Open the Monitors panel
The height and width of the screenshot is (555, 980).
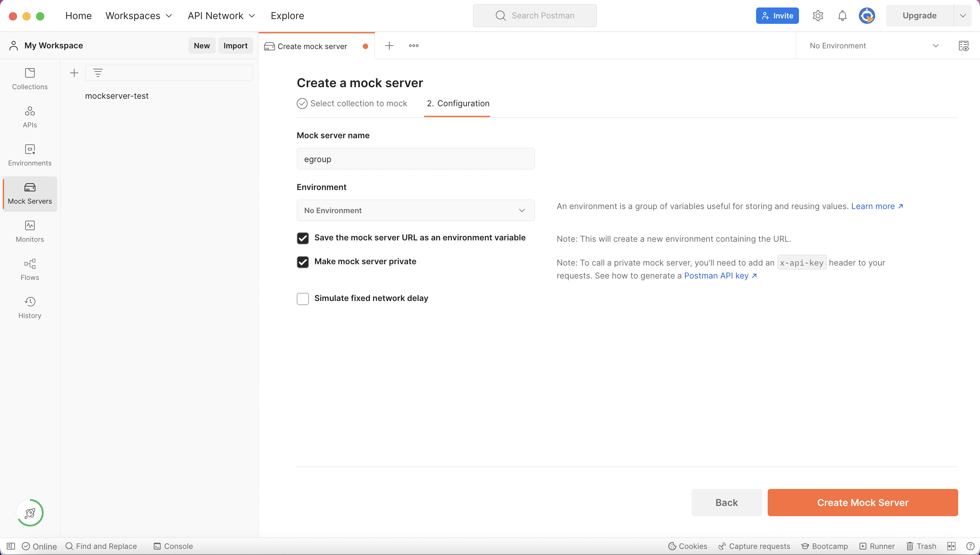coord(29,231)
